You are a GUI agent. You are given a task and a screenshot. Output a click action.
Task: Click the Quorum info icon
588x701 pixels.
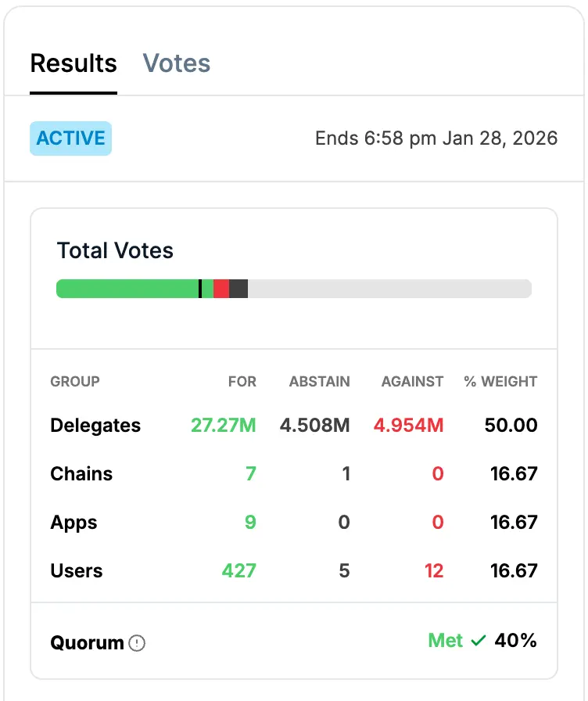pyautogui.click(x=136, y=642)
